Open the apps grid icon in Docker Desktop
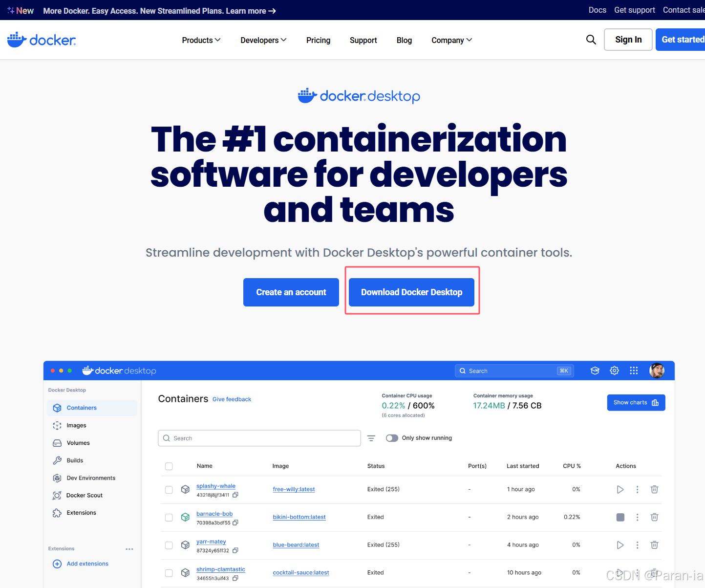The image size is (705, 588). [x=634, y=370]
